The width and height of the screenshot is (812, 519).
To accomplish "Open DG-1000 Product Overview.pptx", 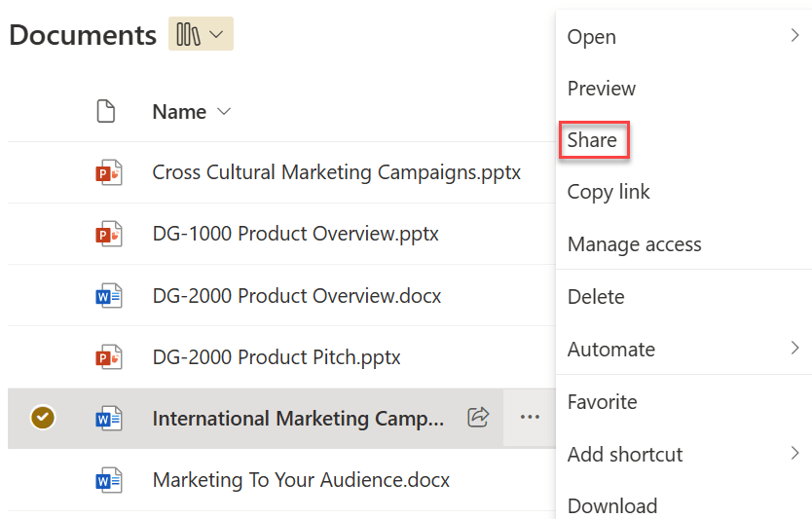I will (295, 234).
